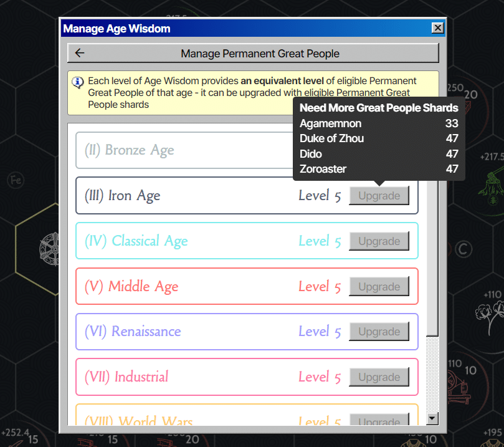The width and height of the screenshot is (504, 447).
Task: Upgrade Middle Age wisdom
Action: click(379, 286)
